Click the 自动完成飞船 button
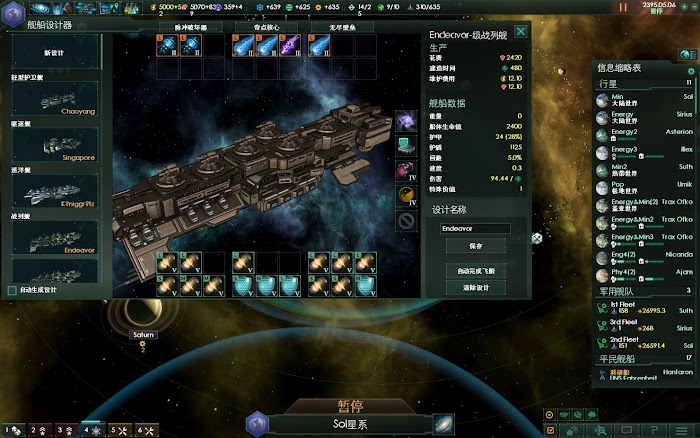Viewport: 700px width, 438px height. point(475,271)
